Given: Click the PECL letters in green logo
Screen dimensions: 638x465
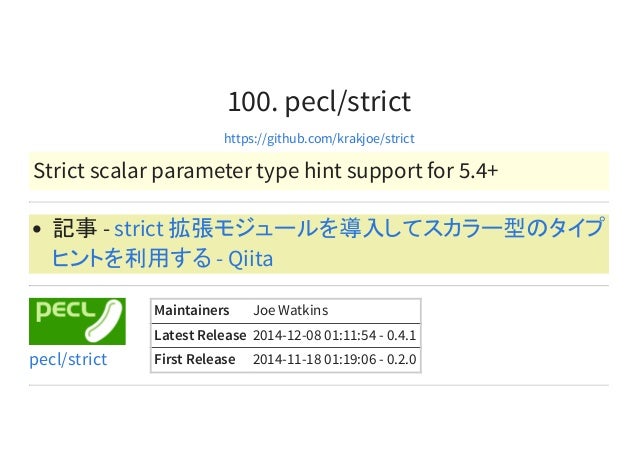Looking at the screenshot, I should tap(65, 312).
